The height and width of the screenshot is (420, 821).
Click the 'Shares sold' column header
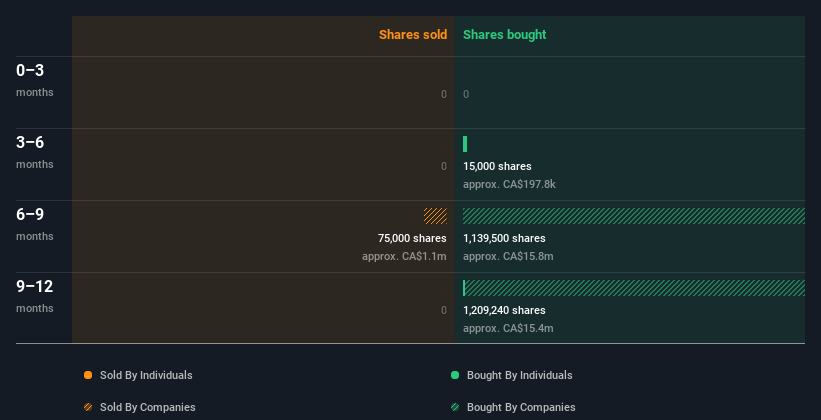pyautogui.click(x=413, y=35)
